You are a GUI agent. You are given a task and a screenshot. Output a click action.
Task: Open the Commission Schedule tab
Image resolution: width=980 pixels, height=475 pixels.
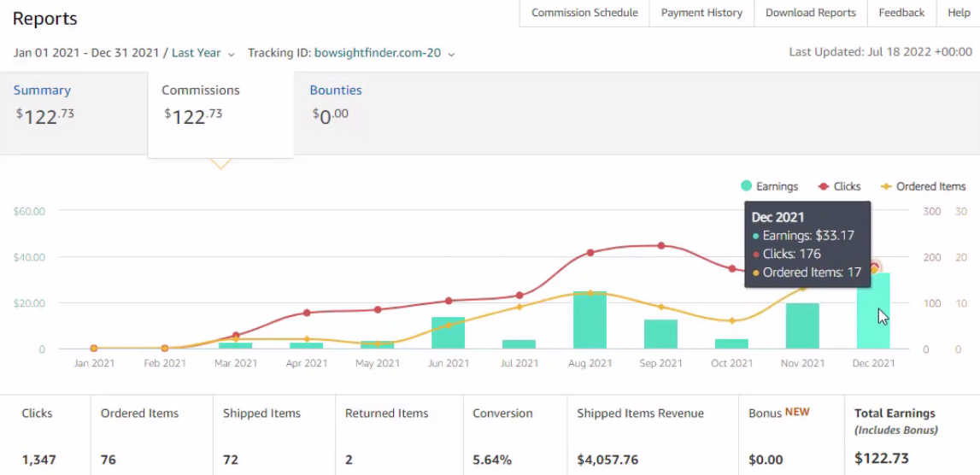pos(584,13)
